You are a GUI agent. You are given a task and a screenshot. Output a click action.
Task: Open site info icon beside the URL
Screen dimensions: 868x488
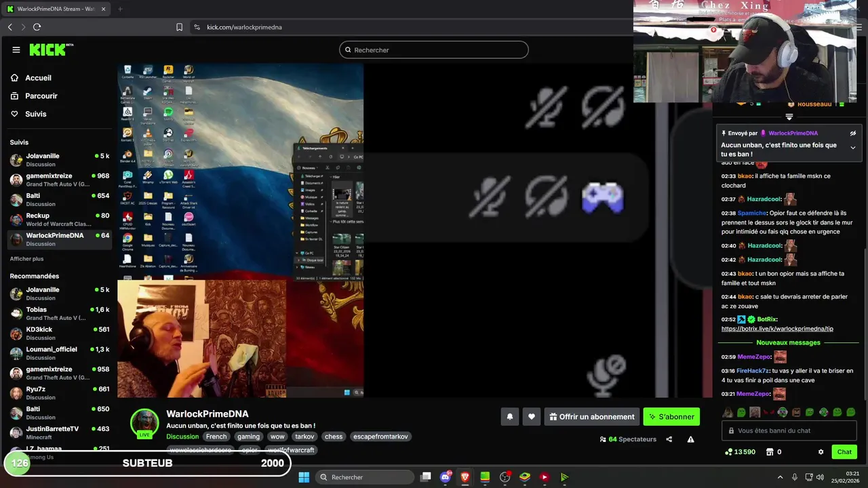pos(197,27)
